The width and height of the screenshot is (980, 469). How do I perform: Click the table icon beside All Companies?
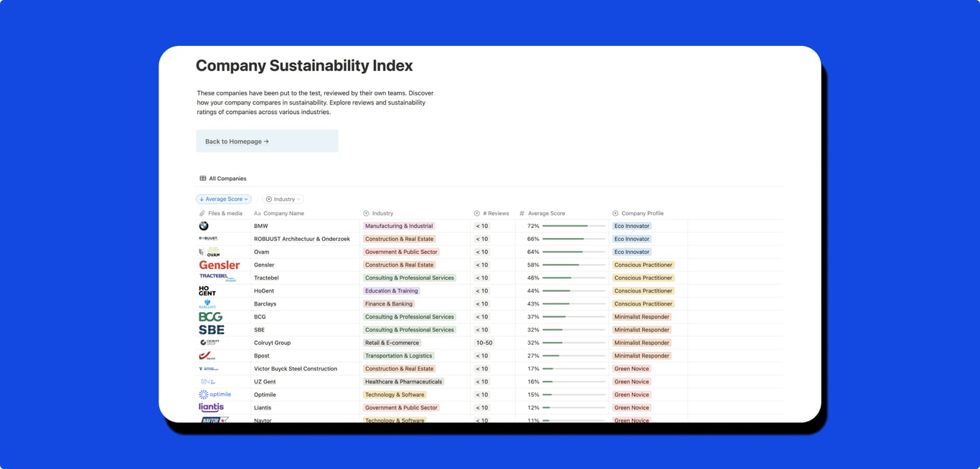[203, 179]
